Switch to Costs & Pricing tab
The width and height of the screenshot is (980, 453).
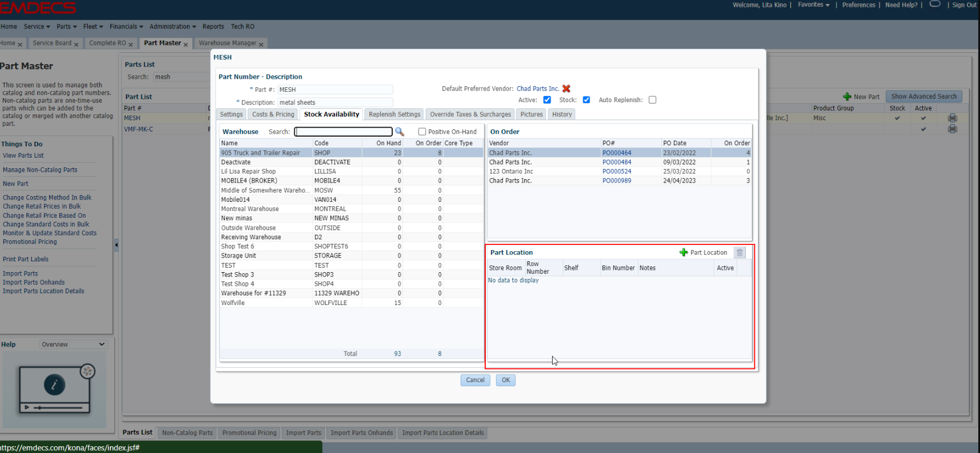point(273,115)
